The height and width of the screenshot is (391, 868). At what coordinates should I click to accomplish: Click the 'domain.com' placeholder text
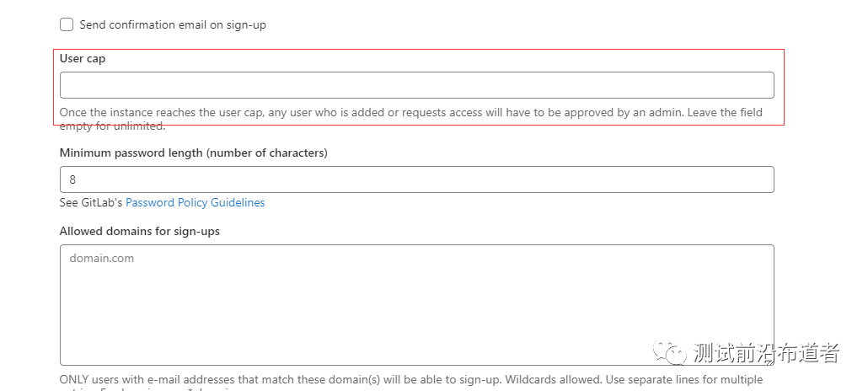click(102, 259)
